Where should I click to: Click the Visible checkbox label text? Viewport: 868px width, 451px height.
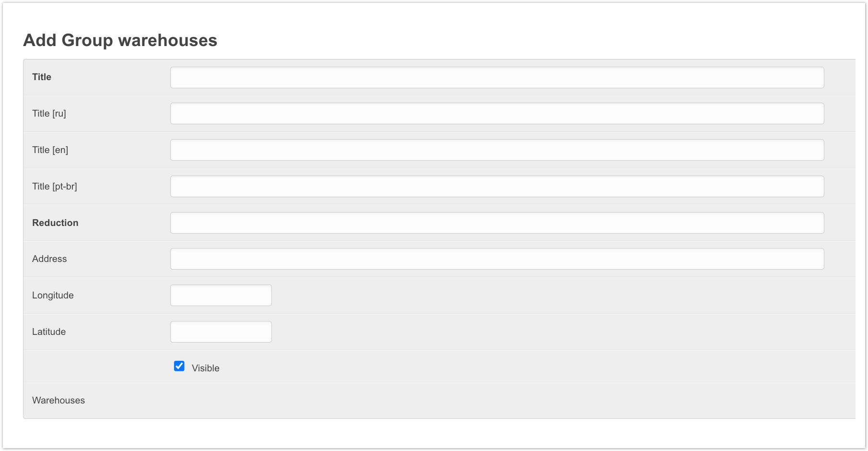[x=205, y=368]
